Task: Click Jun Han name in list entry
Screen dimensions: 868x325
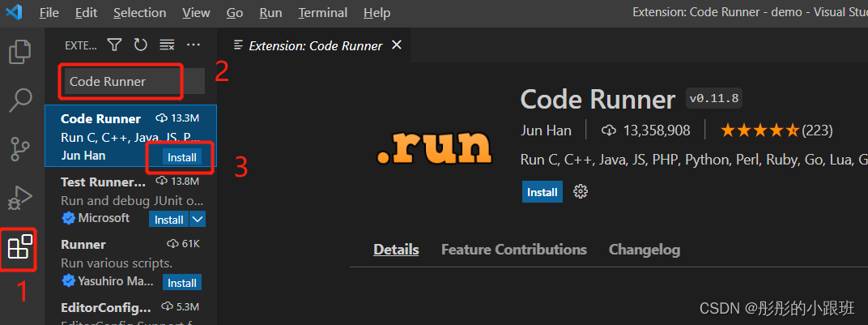Action: coord(83,156)
